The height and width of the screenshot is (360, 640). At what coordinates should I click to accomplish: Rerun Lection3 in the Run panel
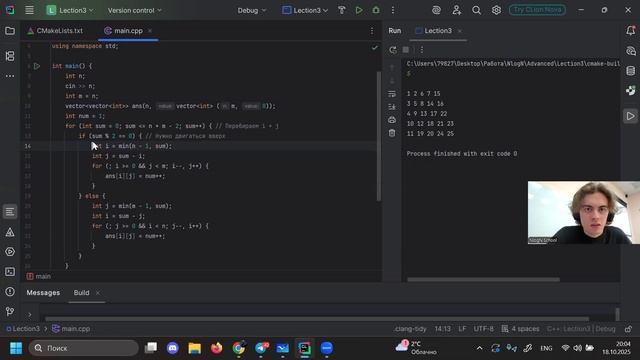point(393,50)
